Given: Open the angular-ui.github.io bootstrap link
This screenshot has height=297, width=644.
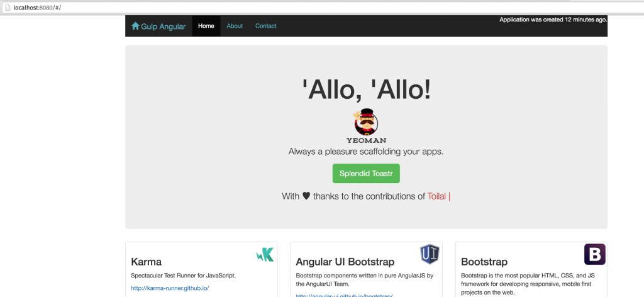Looking at the screenshot, I should point(344,295).
